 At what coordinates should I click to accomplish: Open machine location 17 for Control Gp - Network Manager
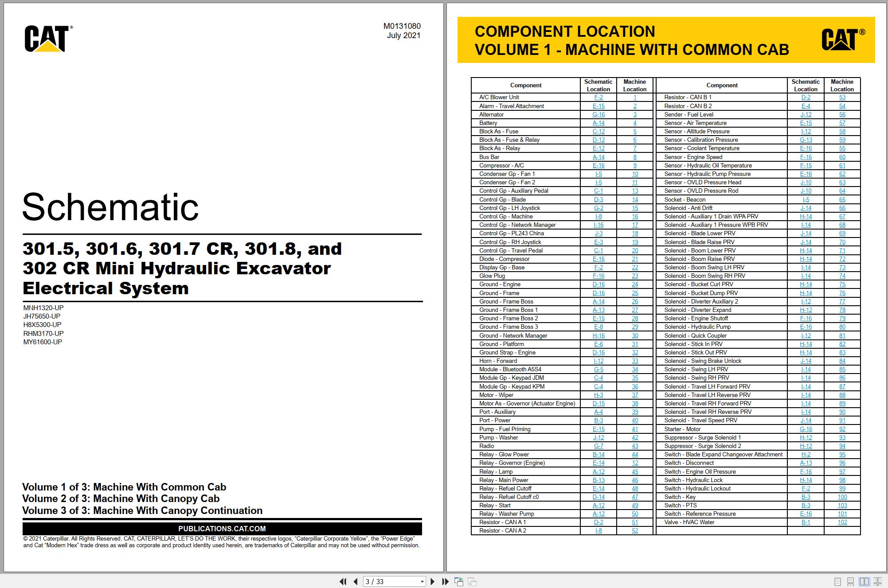[x=635, y=225]
